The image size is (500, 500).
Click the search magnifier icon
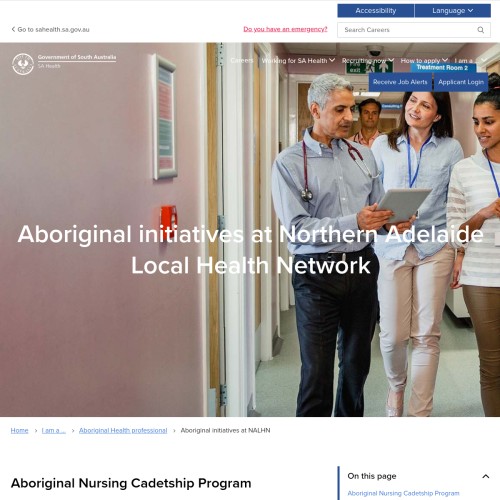click(x=480, y=30)
